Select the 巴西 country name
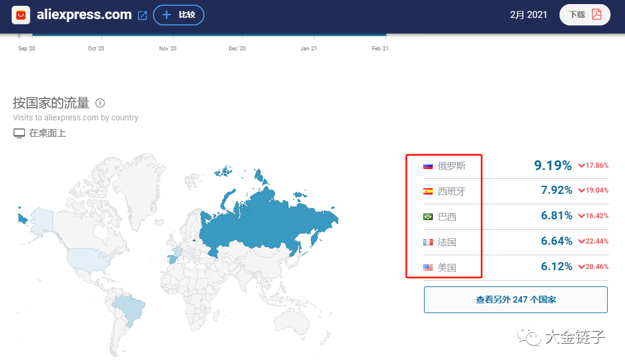 pos(447,217)
